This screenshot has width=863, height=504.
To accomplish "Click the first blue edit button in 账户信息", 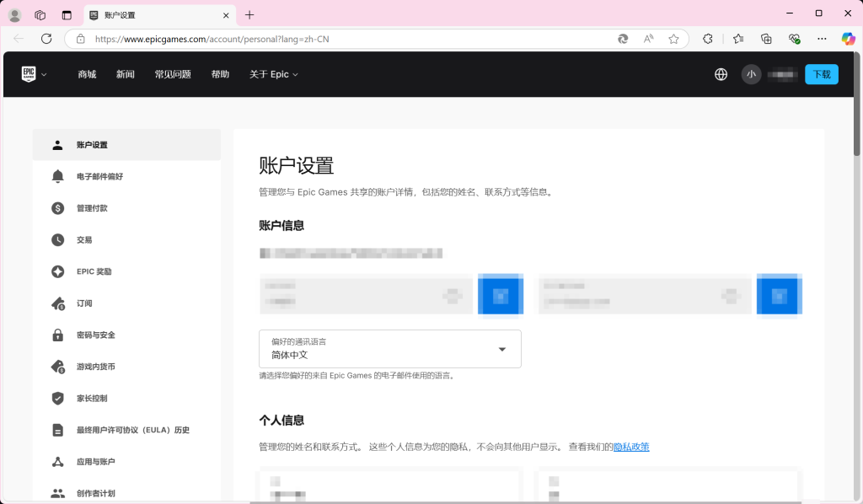I will click(501, 296).
